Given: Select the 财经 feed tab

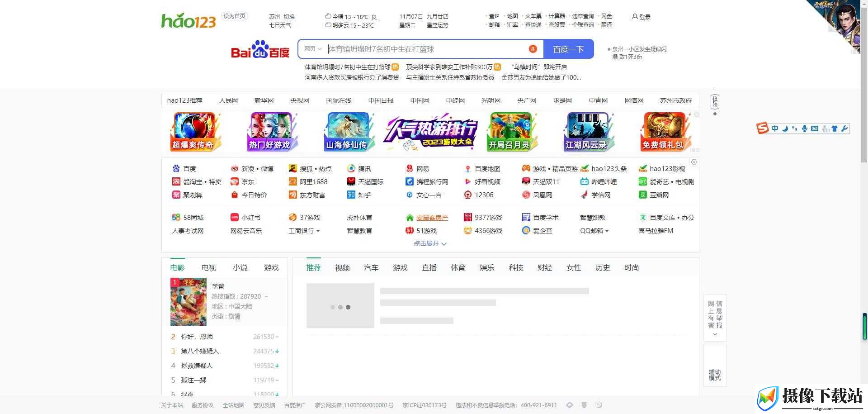Looking at the screenshot, I should (545, 267).
